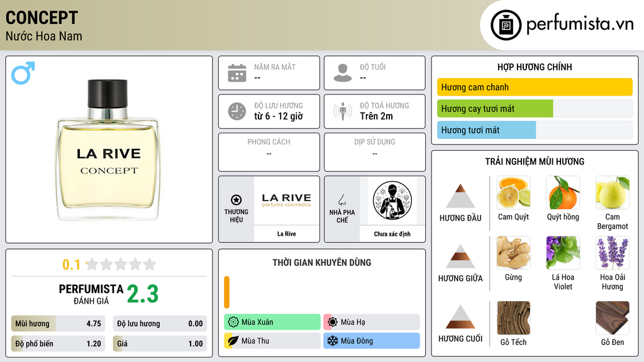Viewport: 644px width, 362px height.
Task: Click the star badge Thương hiệu icon
Action: pyautogui.click(x=236, y=200)
